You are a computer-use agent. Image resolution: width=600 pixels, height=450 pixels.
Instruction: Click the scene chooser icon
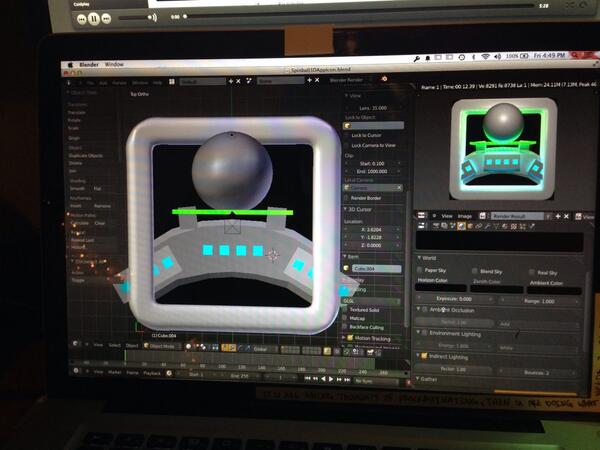click(249, 81)
